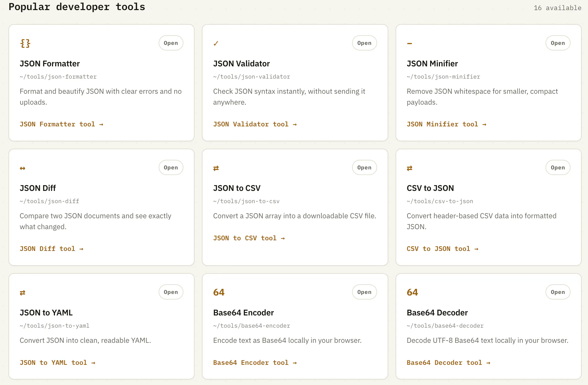Follow the "JSON to YAML tool →" link
Image resolution: width=588 pixels, height=385 pixels.
[x=57, y=363]
